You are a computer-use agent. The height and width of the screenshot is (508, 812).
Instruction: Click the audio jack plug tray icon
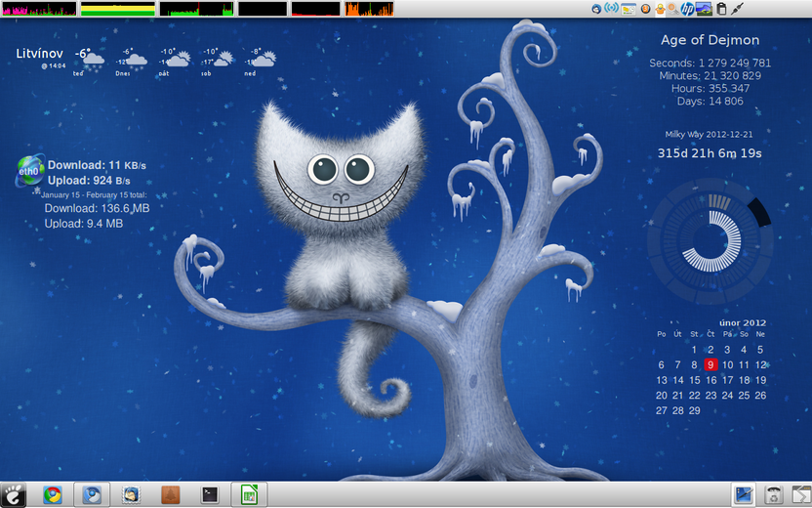coord(737,9)
